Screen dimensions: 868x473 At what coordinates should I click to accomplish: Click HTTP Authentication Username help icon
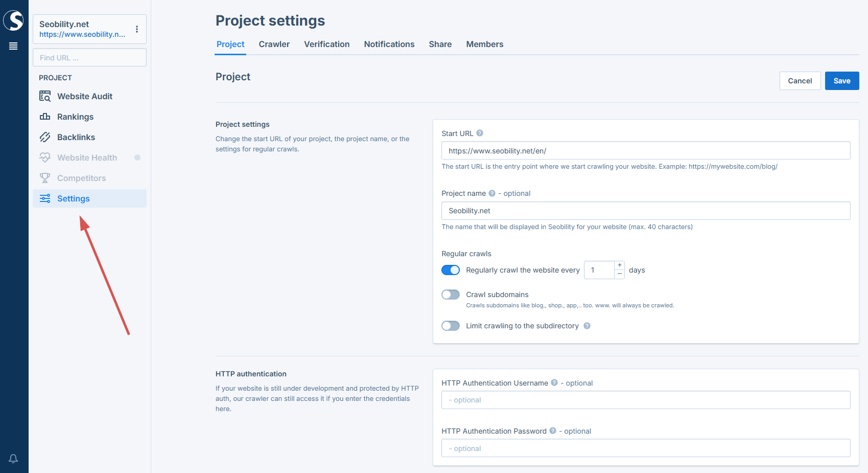[x=554, y=382]
